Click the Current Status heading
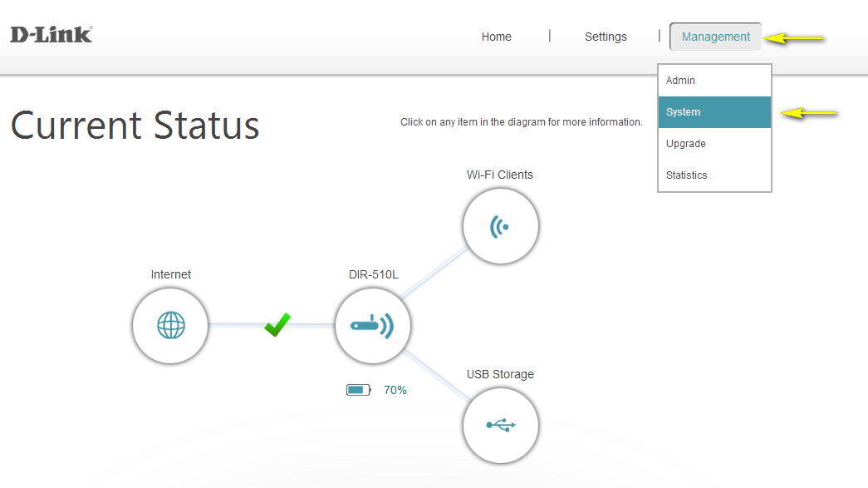 coord(135,126)
